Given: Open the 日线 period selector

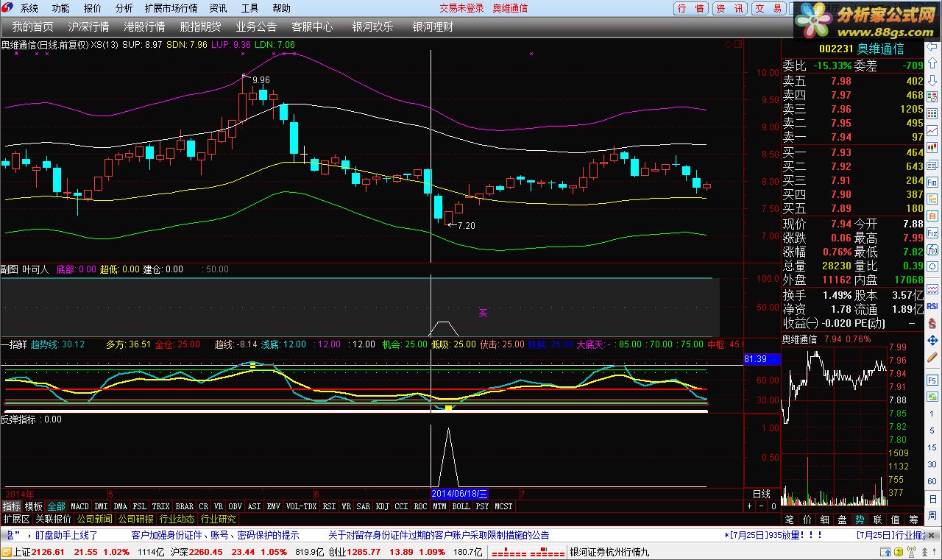Looking at the screenshot, I should 762,494.
